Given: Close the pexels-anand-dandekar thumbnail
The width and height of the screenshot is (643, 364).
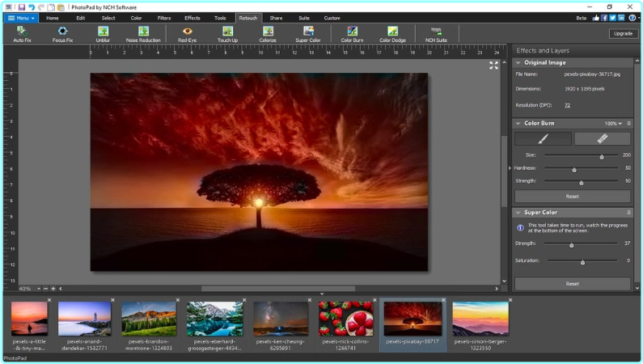Looking at the screenshot, I should click(x=112, y=300).
